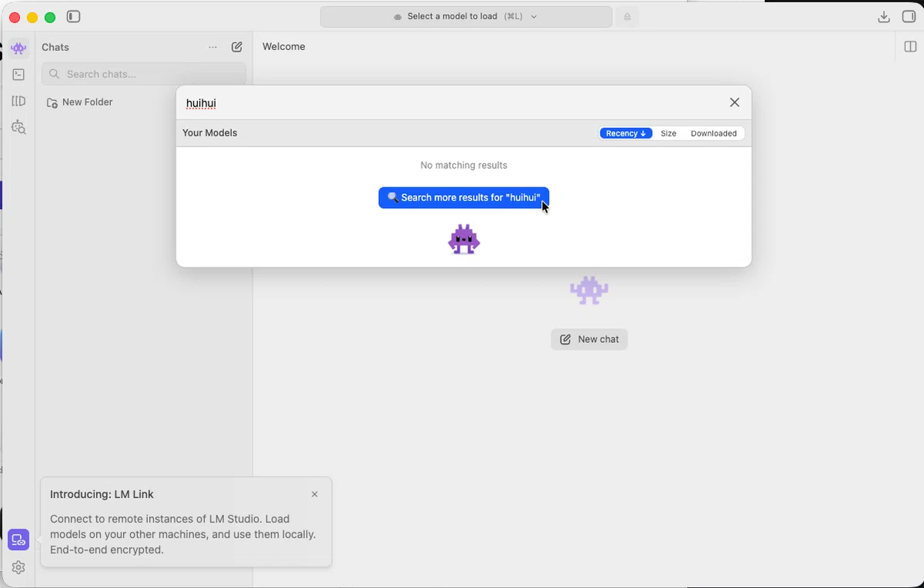Open the downloads icon in title bar
The height and width of the screenshot is (588, 924).
pos(884,17)
